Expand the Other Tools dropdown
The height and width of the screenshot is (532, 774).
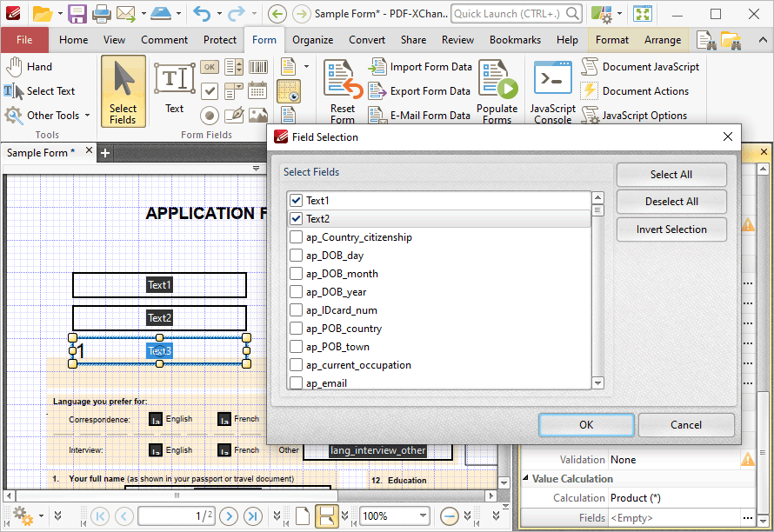point(87,116)
